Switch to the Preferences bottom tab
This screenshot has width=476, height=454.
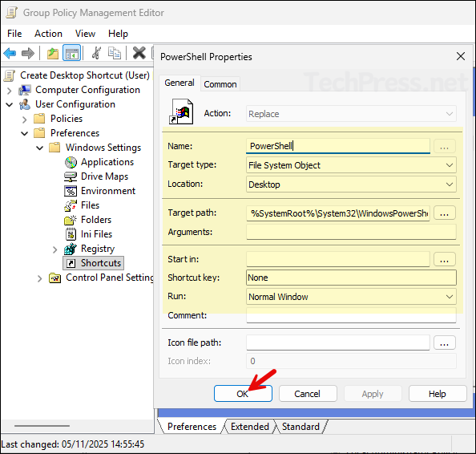[192, 427]
